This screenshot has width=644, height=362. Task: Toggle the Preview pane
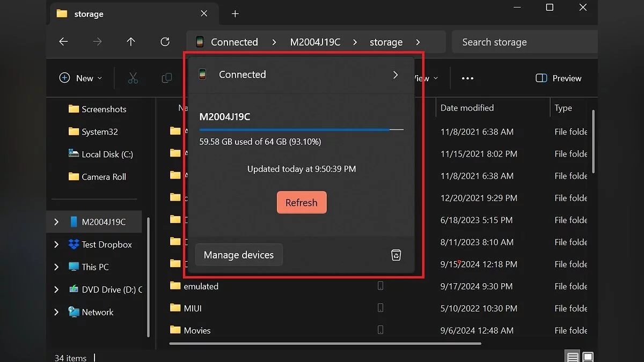(x=559, y=78)
